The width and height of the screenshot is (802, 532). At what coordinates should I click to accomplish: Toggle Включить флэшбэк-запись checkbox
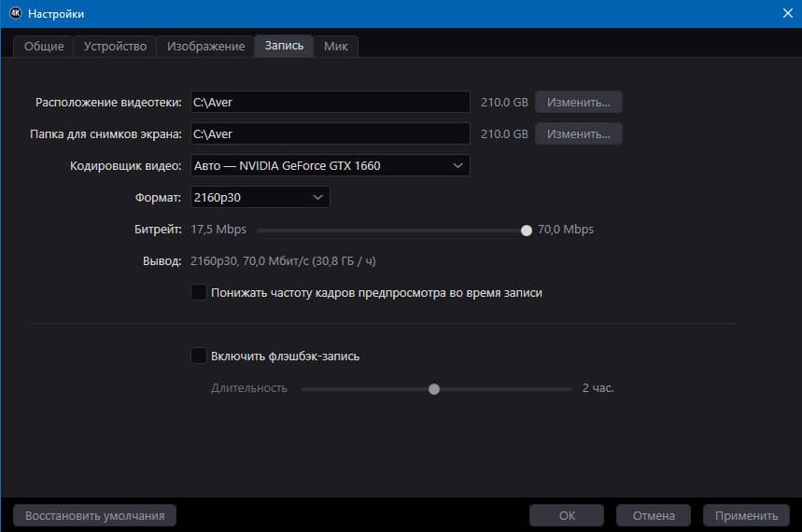(199, 356)
